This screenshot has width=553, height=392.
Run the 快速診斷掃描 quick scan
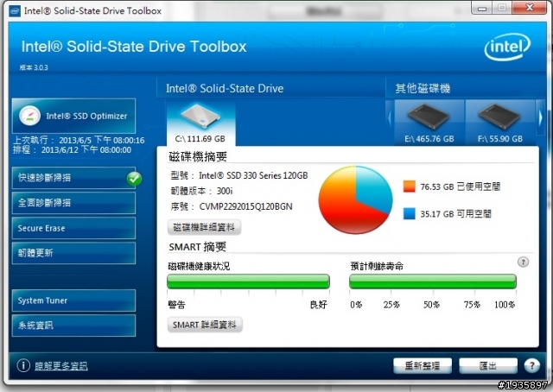tap(73, 178)
